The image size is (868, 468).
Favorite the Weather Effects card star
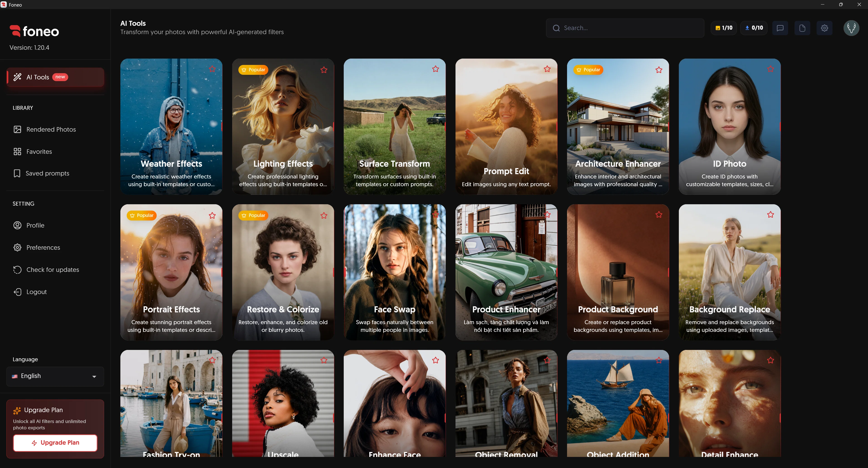click(212, 69)
